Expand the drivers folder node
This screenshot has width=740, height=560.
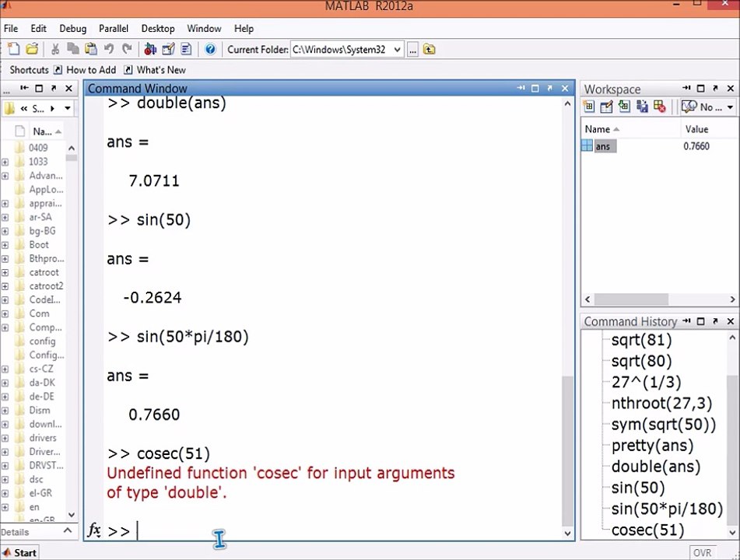[5, 439]
